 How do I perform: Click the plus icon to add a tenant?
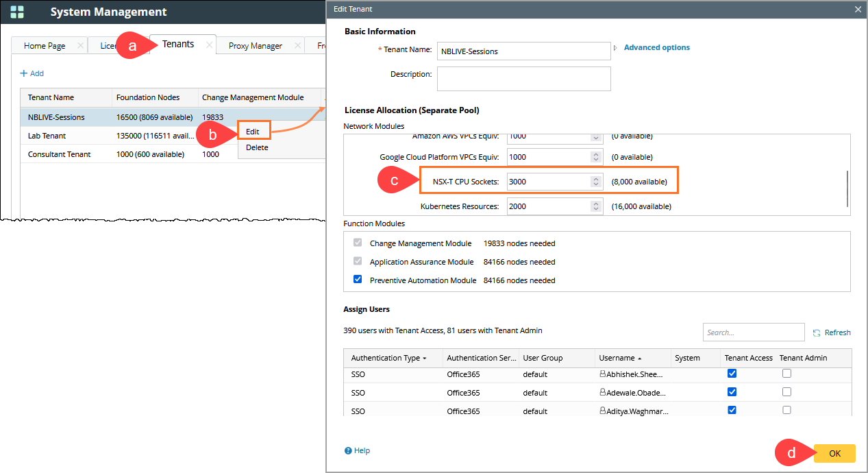(x=23, y=73)
